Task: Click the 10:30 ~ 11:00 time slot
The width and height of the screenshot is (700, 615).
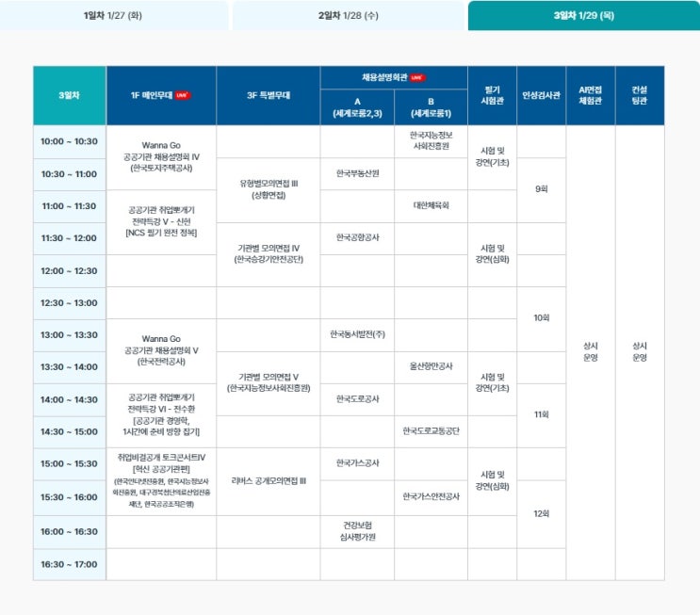Action: [x=69, y=174]
